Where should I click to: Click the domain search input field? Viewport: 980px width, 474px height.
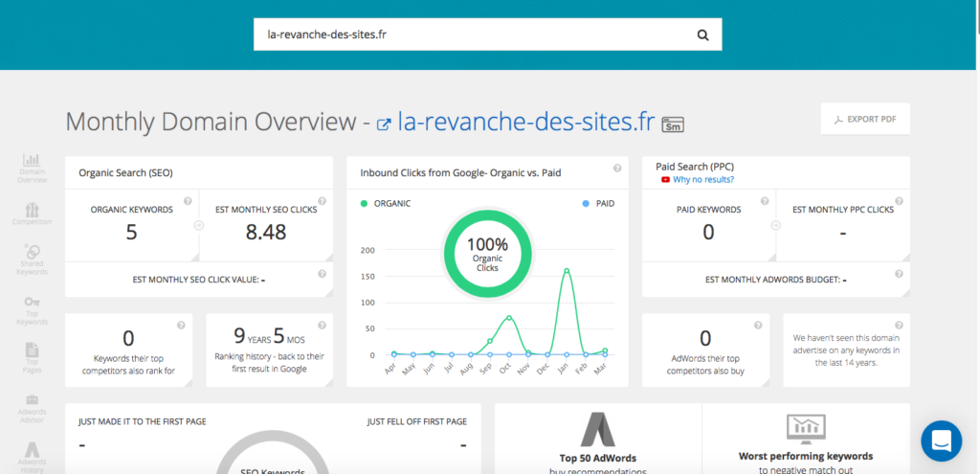[x=487, y=34]
